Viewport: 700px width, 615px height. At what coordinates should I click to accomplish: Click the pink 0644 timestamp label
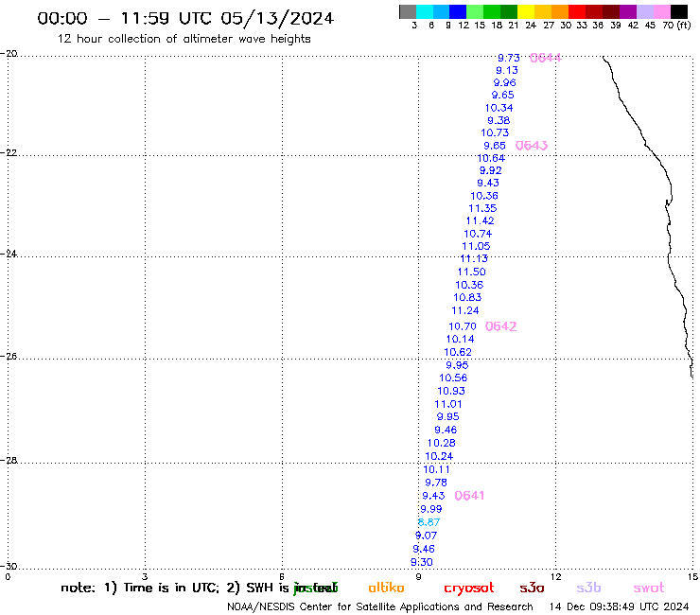tap(545, 58)
